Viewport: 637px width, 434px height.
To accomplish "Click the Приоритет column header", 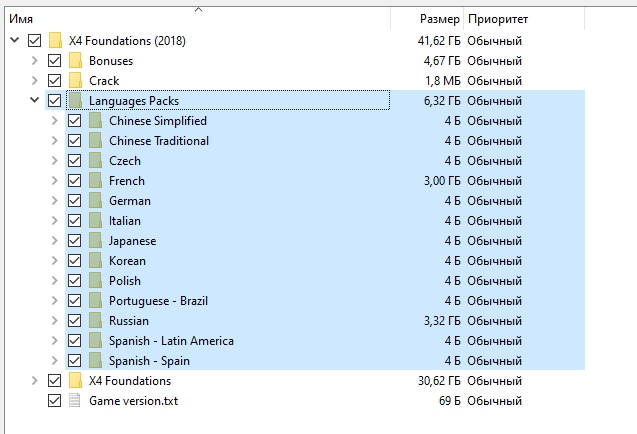I will 497,19.
